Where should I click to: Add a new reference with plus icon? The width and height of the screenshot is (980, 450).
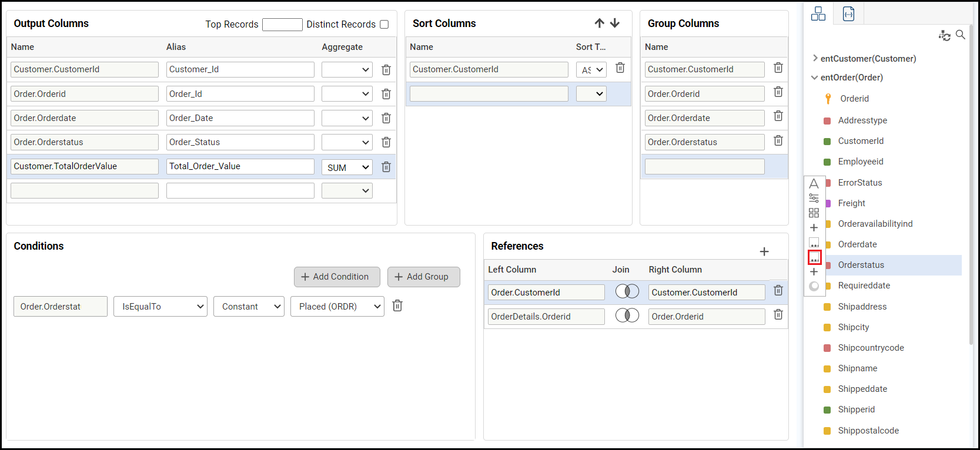764,251
